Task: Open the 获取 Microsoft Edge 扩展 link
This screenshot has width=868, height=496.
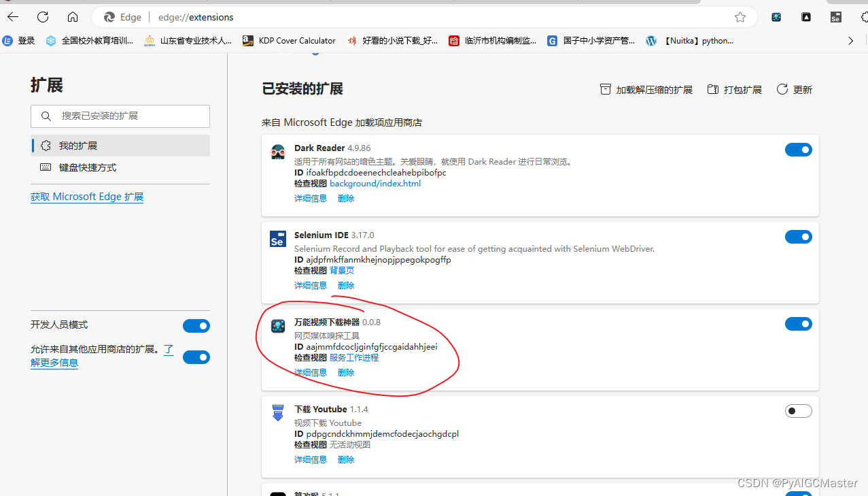Action: click(87, 197)
